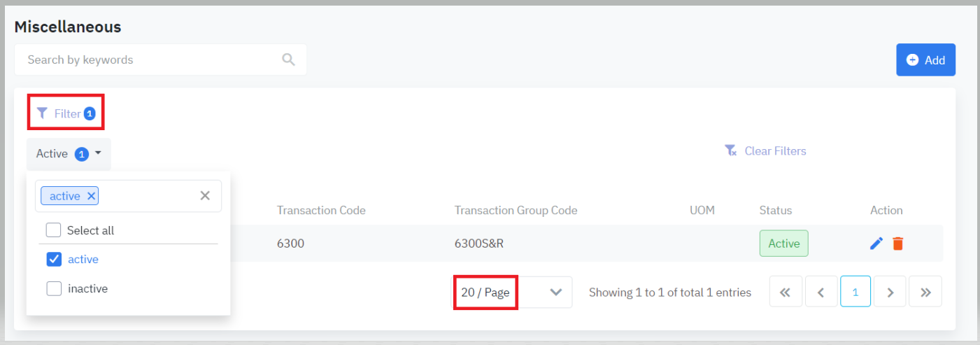Viewport: 980px width, 345px height.
Task: Go to the first page
Action: click(x=786, y=292)
